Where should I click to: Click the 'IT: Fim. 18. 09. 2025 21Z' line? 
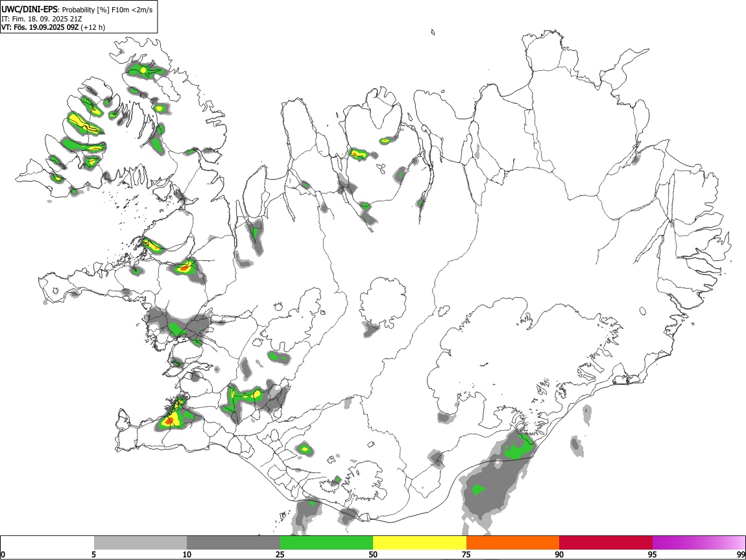[x=42, y=19]
